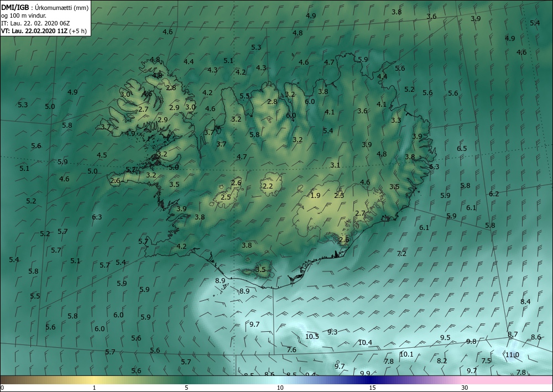Select the 10.4 value over the sea

click(365, 342)
